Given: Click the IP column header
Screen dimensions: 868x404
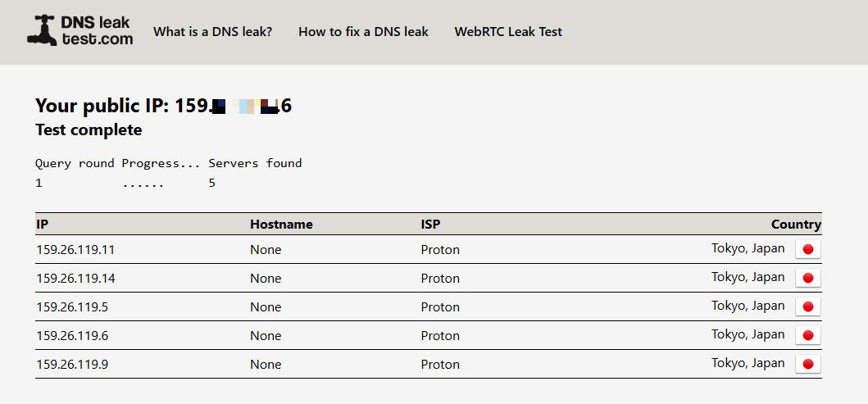Looking at the screenshot, I should click(42, 225).
